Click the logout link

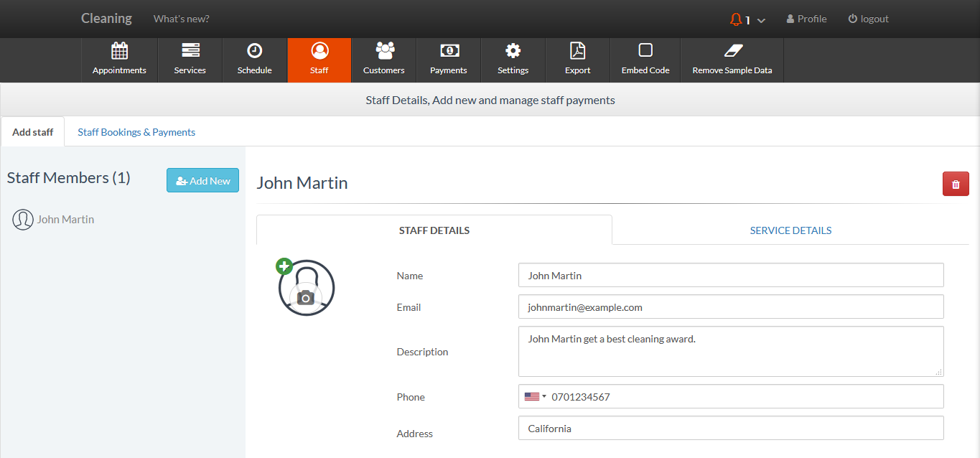[x=868, y=19]
